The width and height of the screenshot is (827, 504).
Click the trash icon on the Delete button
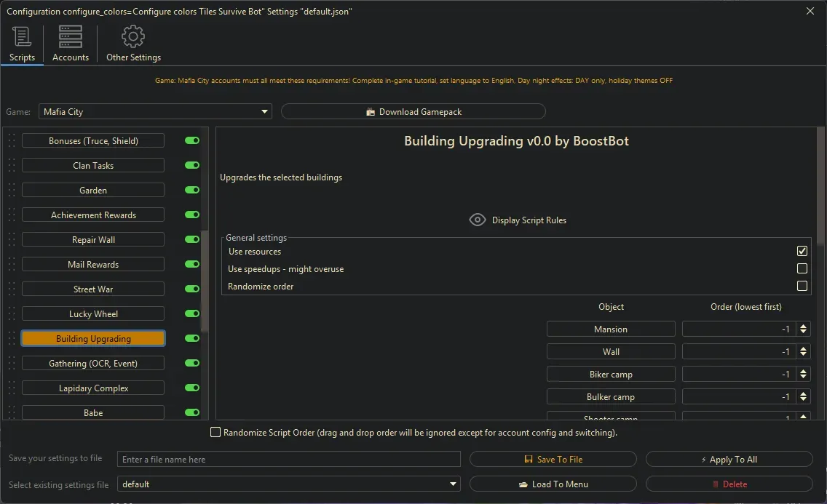[x=717, y=484]
